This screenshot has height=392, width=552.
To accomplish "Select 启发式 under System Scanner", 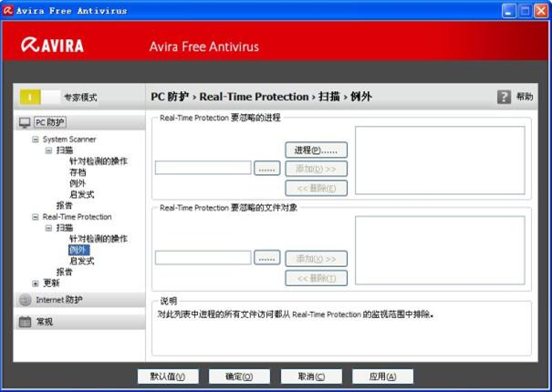I will click(x=82, y=194).
